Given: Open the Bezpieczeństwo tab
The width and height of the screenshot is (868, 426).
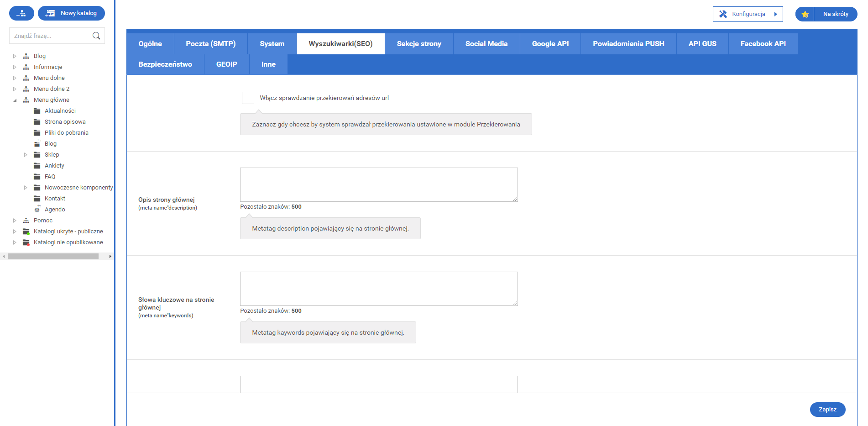Looking at the screenshot, I should pos(165,64).
